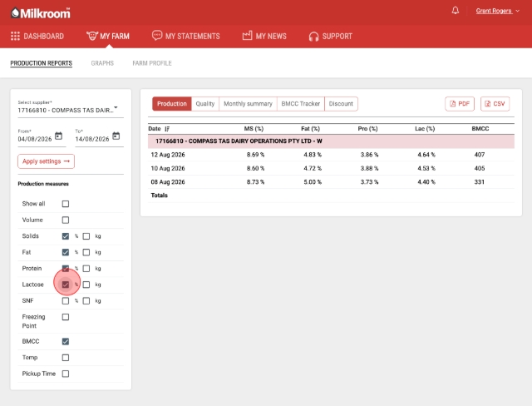Untick the Lactose percent checkbox
The image size is (532, 406).
[x=66, y=285]
